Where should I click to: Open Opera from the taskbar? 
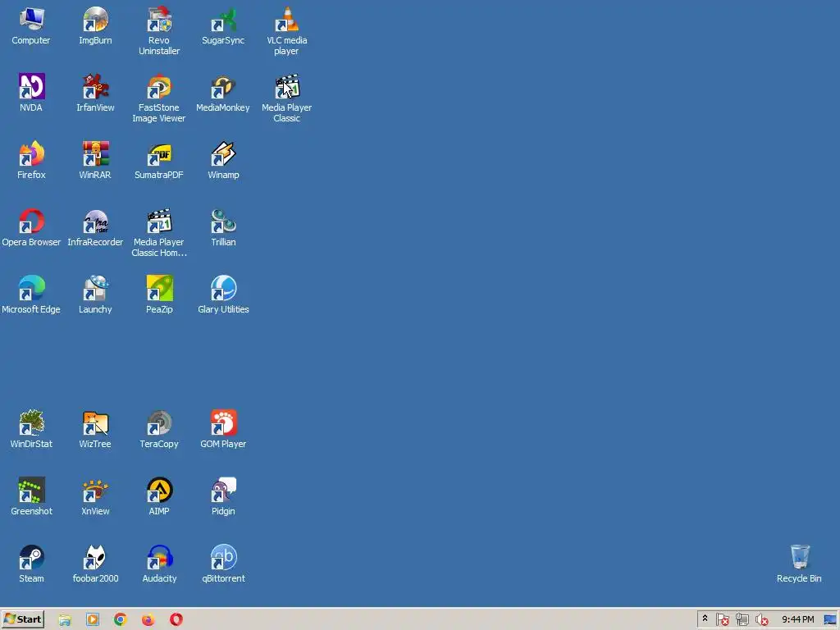tap(176, 620)
